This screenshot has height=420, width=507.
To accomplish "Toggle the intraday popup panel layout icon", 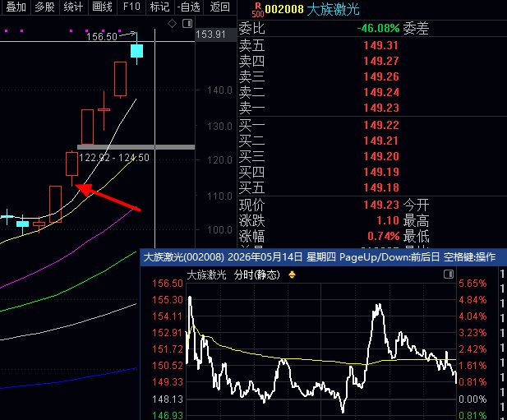I will pos(449,275).
